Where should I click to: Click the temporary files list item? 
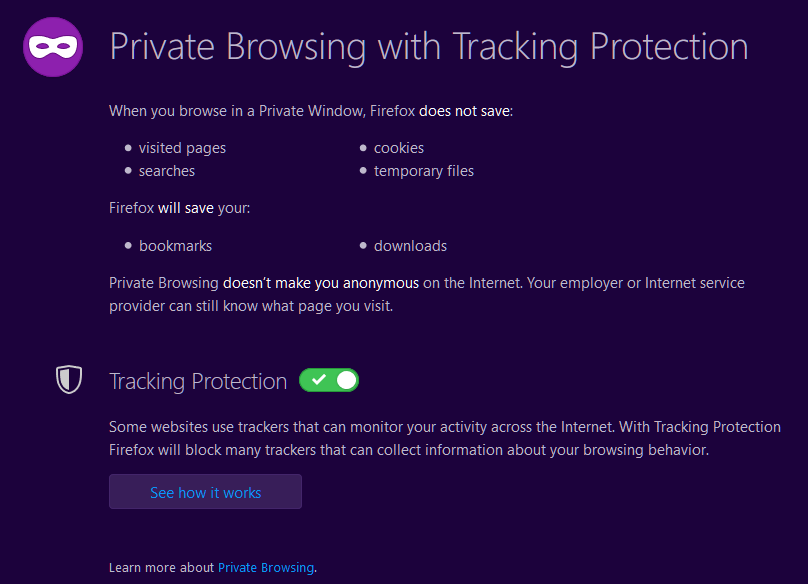[424, 171]
